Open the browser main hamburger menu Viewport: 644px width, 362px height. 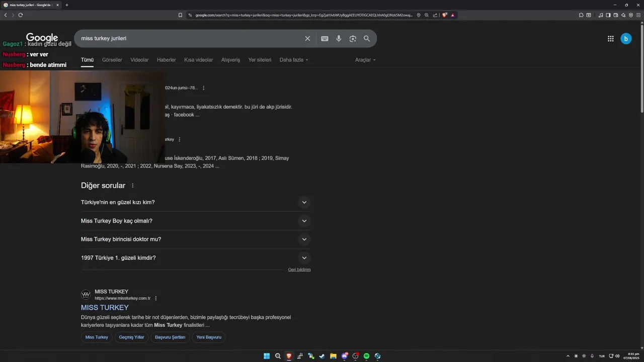click(638, 15)
